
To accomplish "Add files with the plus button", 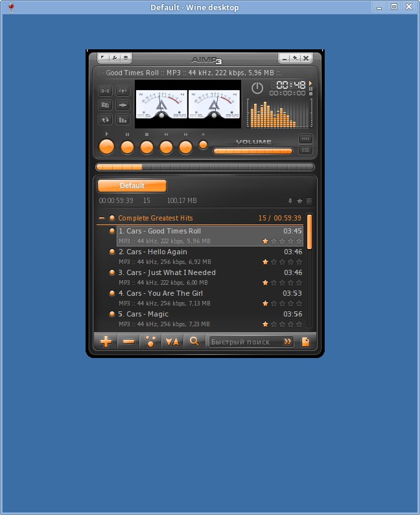I will click(106, 342).
